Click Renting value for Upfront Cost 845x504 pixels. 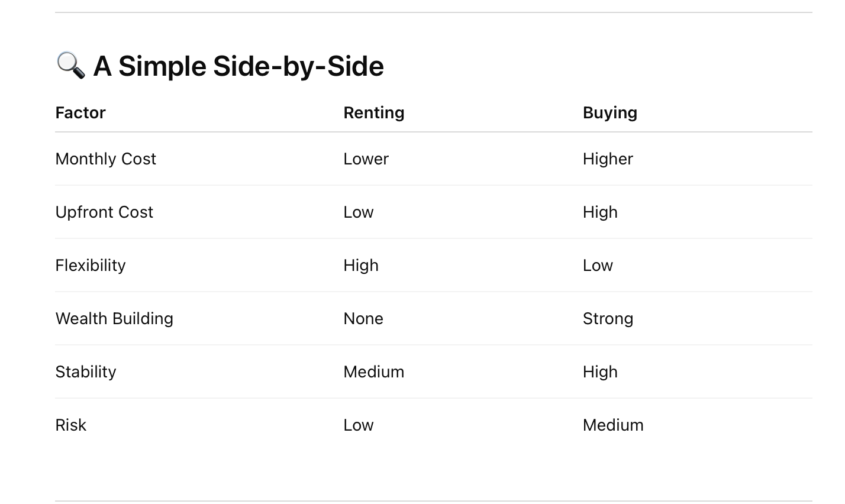[x=359, y=212]
